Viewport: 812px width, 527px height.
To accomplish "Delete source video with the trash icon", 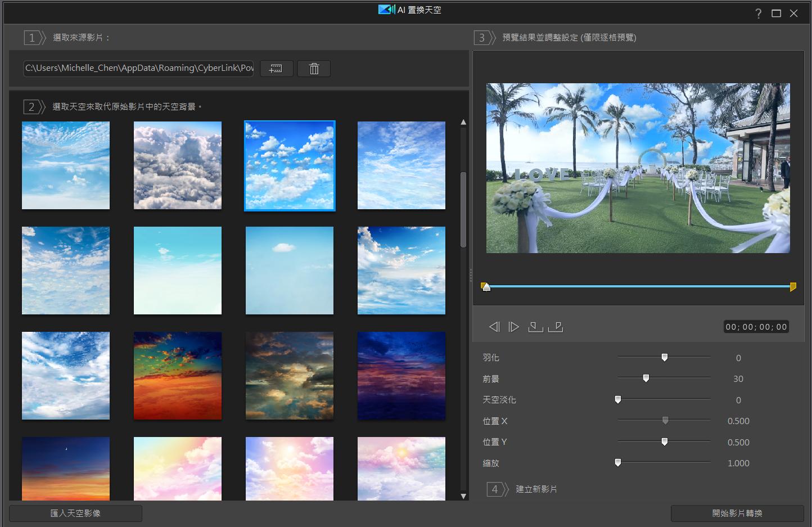I will [314, 69].
